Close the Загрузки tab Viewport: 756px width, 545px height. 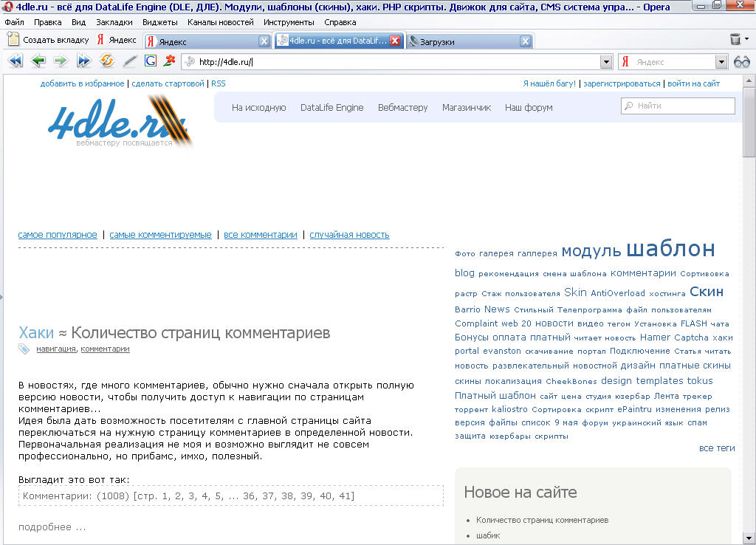525,41
